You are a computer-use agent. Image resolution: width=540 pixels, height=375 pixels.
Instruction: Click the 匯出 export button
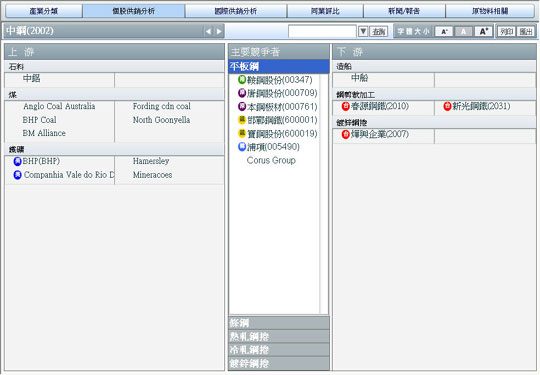(x=526, y=32)
